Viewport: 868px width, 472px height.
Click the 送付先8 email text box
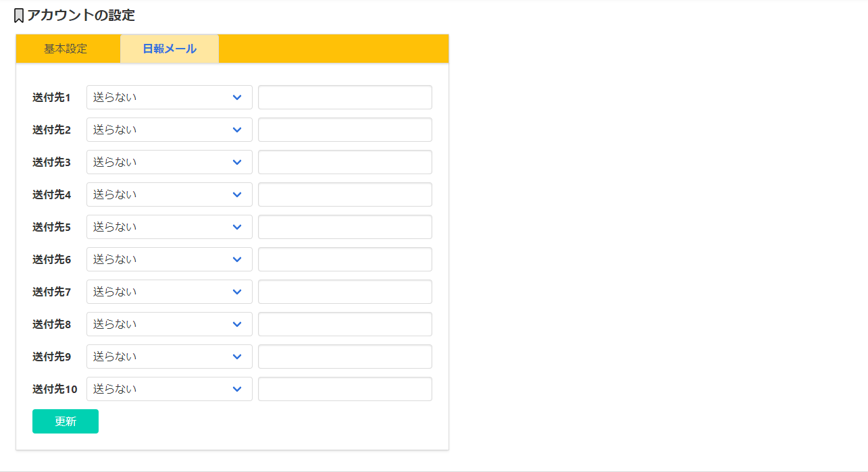[345, 324]
